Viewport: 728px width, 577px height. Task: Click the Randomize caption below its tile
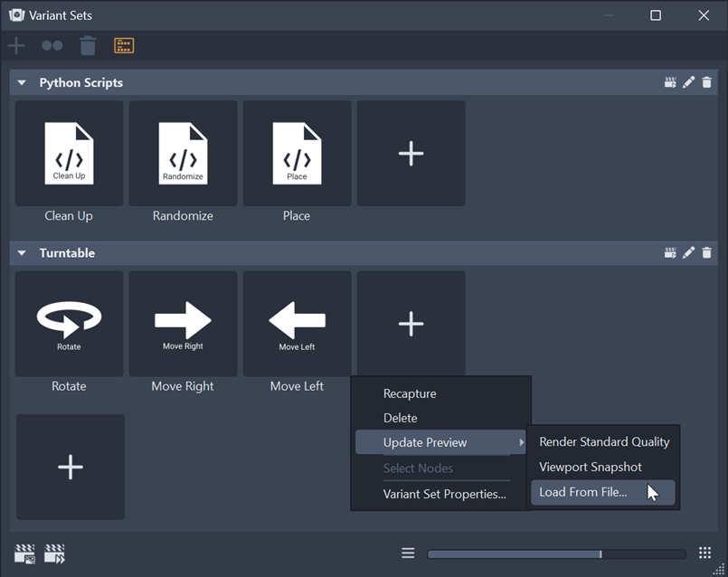(183, 216)
